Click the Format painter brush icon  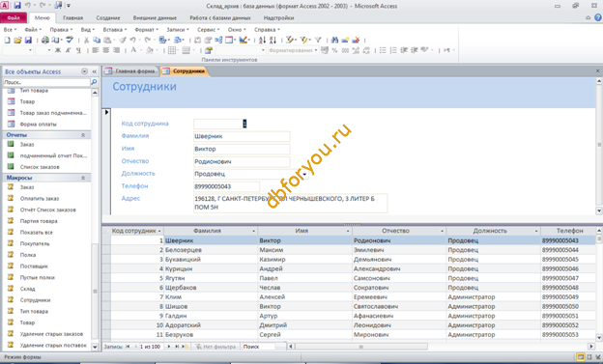[x=123, y=40]
